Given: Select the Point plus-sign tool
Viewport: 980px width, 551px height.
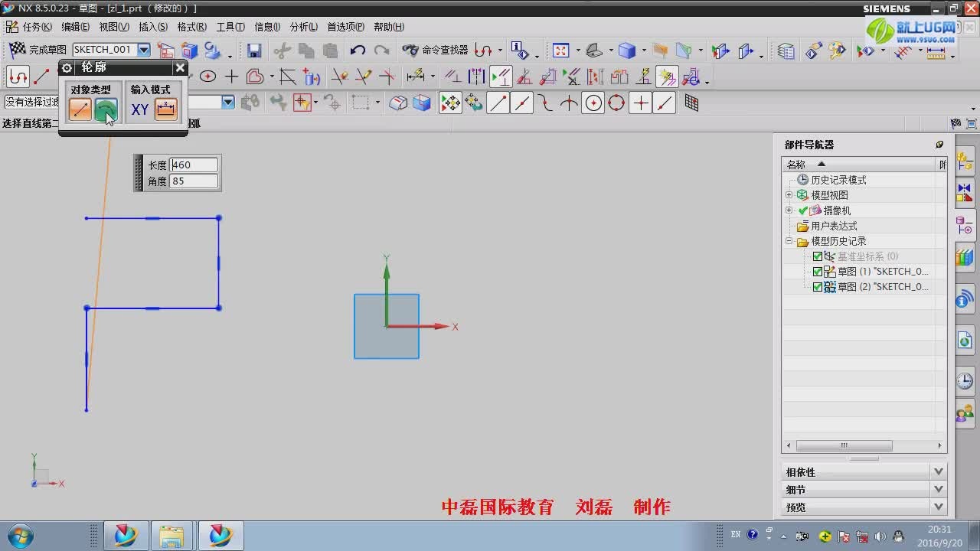Looking at the screenshot, I should point(231,77).
